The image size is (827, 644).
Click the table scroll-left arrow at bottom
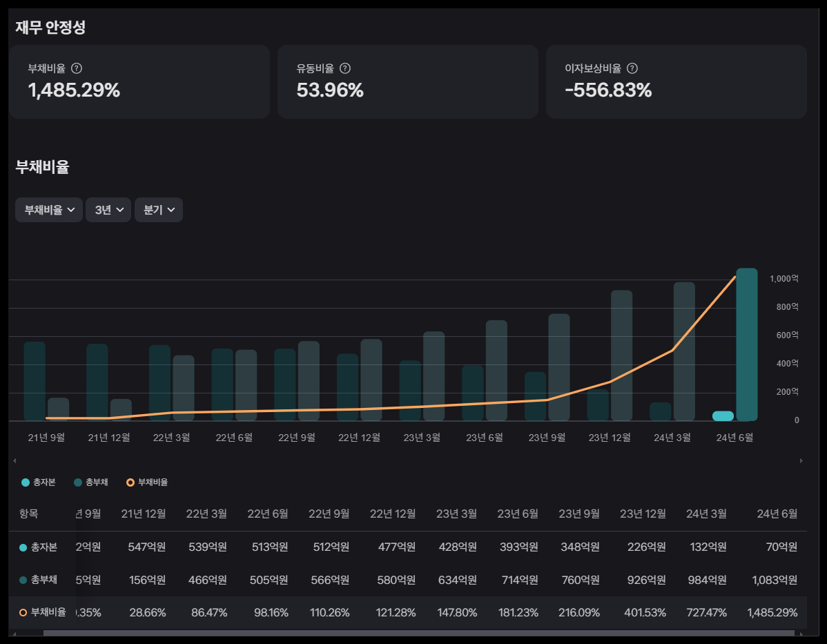[x=14, y=634]
